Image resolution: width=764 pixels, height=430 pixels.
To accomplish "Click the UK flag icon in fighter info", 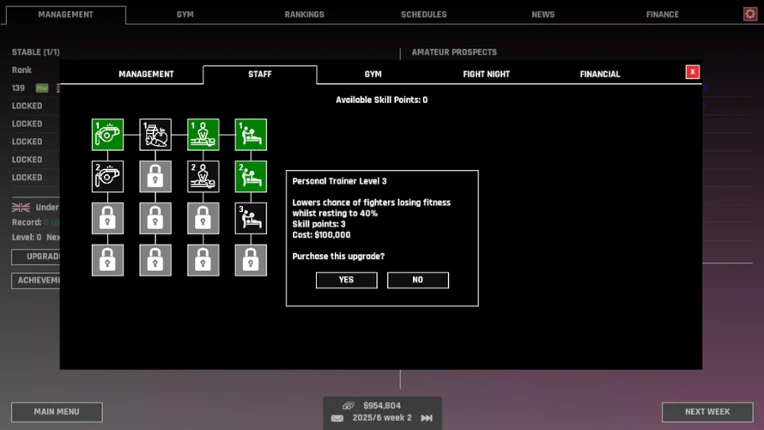I will [x=20, y=207].
